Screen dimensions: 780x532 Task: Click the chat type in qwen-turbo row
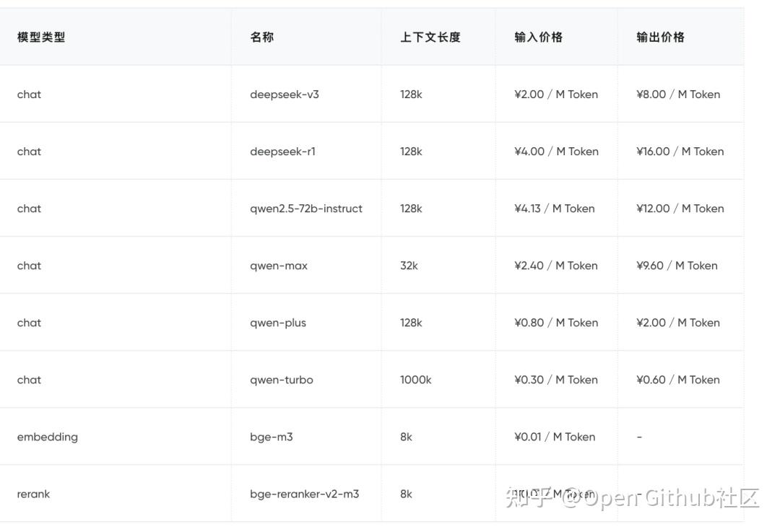pos(29,380)
